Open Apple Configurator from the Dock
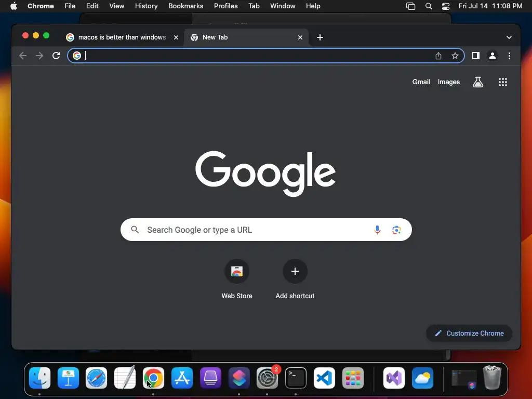Image resolution: width=532 pixels, height=399 pixels. click(210, 378)
